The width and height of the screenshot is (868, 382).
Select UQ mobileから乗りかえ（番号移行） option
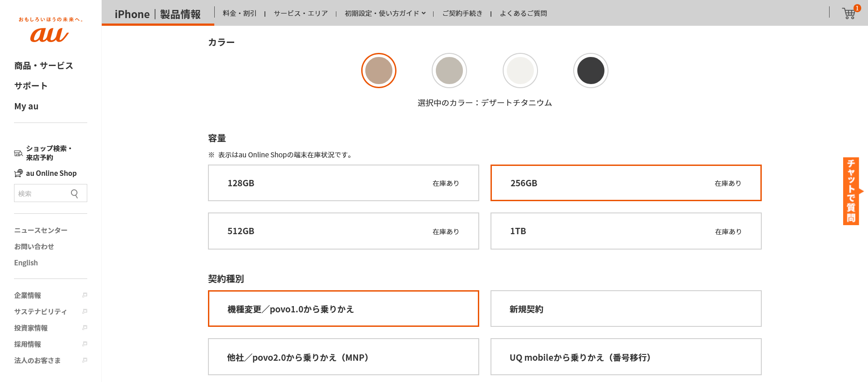pyautogui.click(x=626, y=357)
